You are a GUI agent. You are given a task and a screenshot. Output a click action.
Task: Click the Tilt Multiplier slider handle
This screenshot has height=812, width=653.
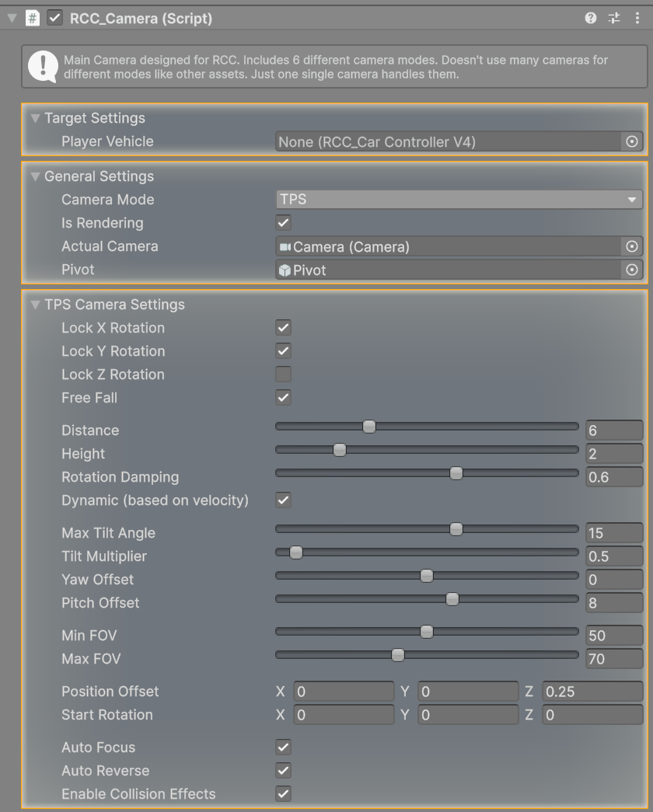pyautogui.click(x=296, y=552)
